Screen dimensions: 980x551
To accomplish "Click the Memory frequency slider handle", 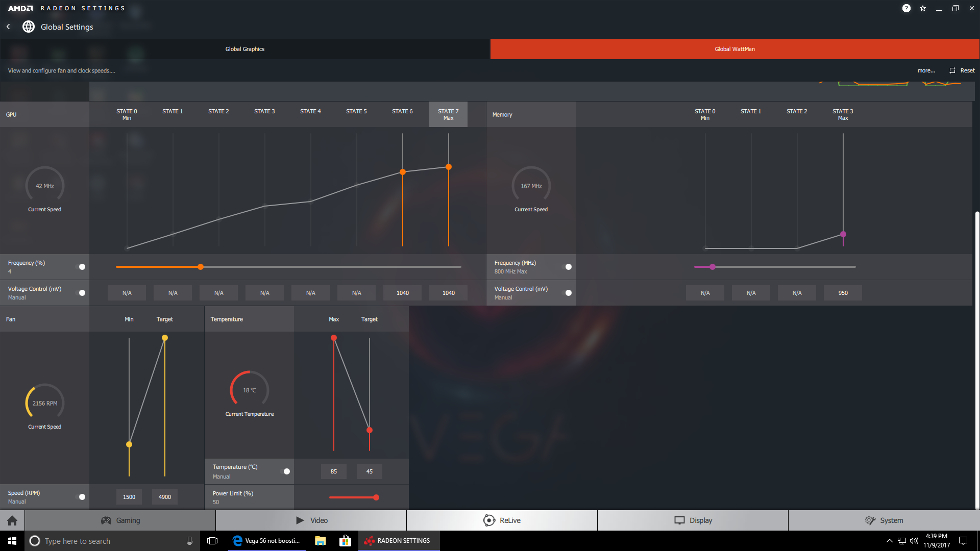I will coord(713,267).
